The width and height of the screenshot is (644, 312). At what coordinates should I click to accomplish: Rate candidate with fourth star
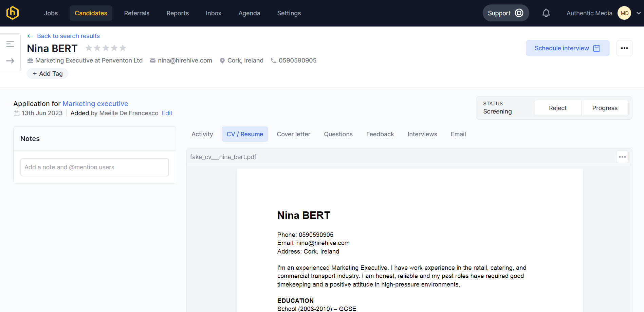114,48
